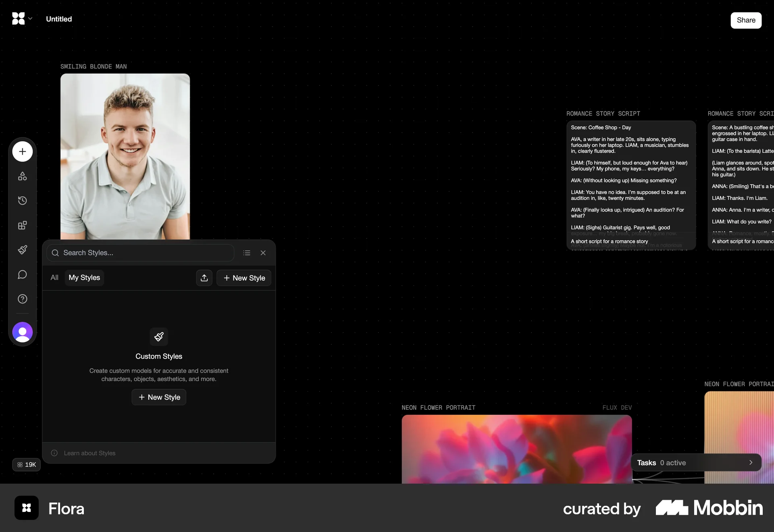Click the 19K credits badge
774x532 pixels.
point(26,465)
